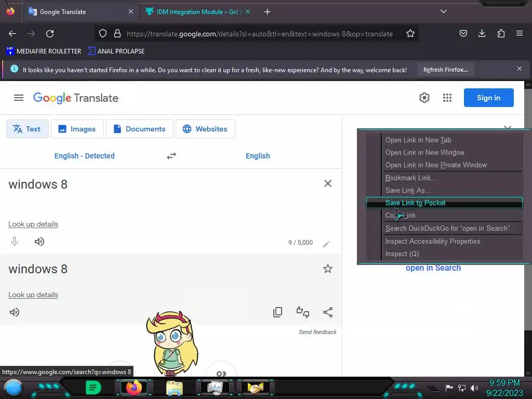This screenshot has height=399, width=532.
Task: Choose the English target language
Action: pos(258,156)
